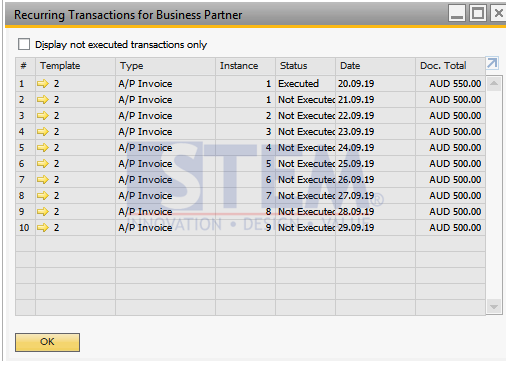508x365 pixels.
Task: Expand the table with the top-right arrow icon
Action: [x=492, y=63]
